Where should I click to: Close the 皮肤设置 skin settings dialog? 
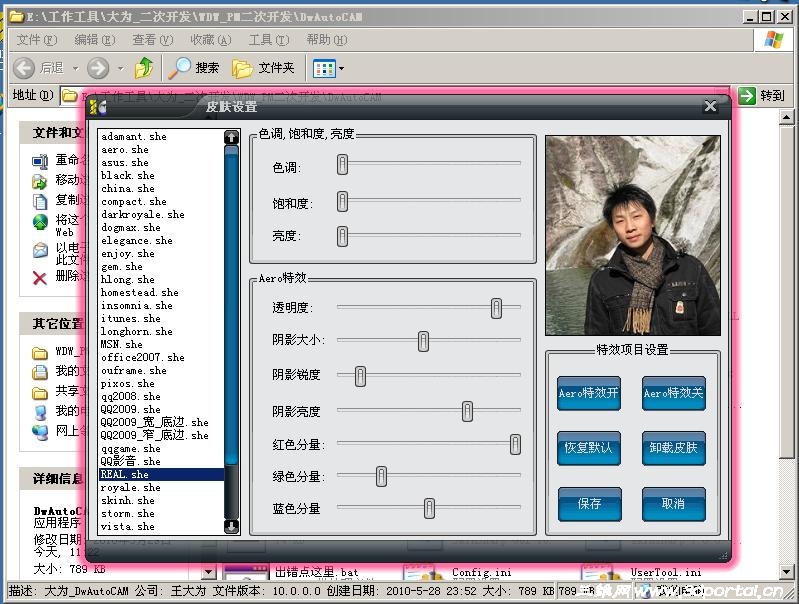tap(710, 106)
